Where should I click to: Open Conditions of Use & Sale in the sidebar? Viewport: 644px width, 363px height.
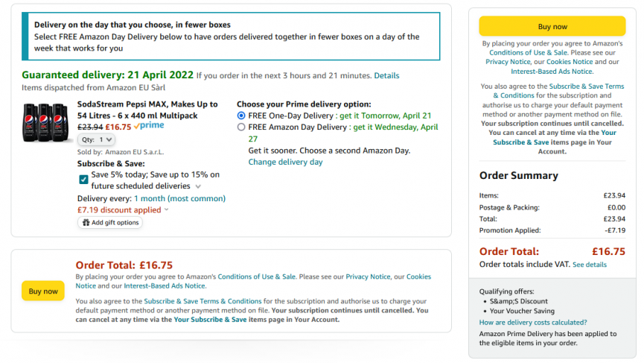(528, 53)
